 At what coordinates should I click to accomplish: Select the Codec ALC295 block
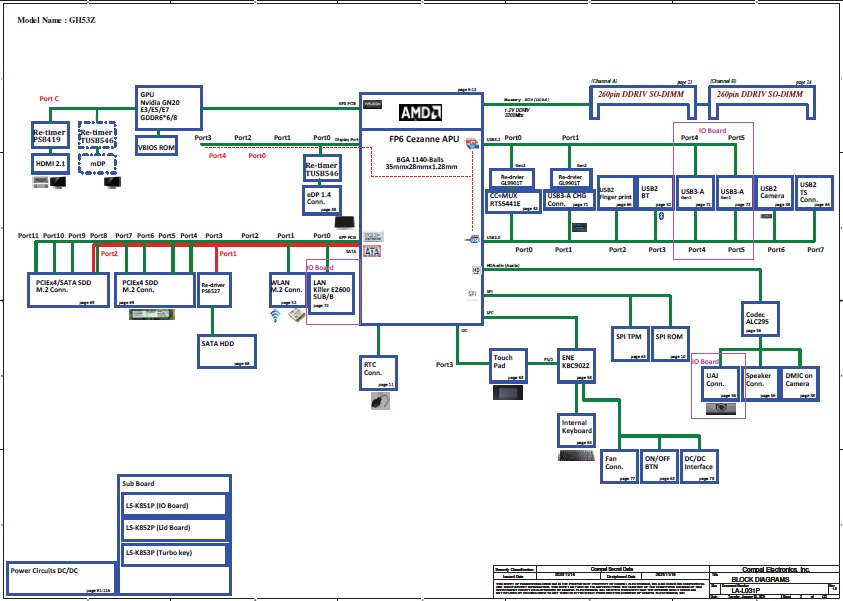[760, 319]
